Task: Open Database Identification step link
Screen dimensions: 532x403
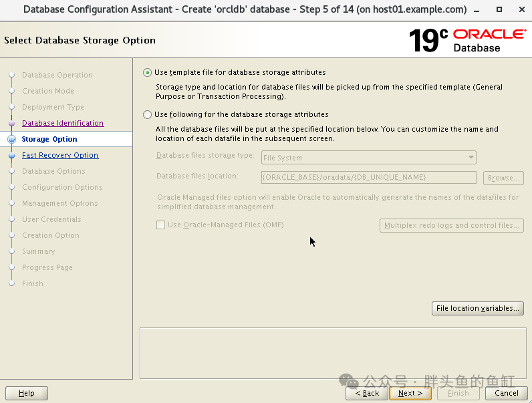Action: (x=63, y=123)
